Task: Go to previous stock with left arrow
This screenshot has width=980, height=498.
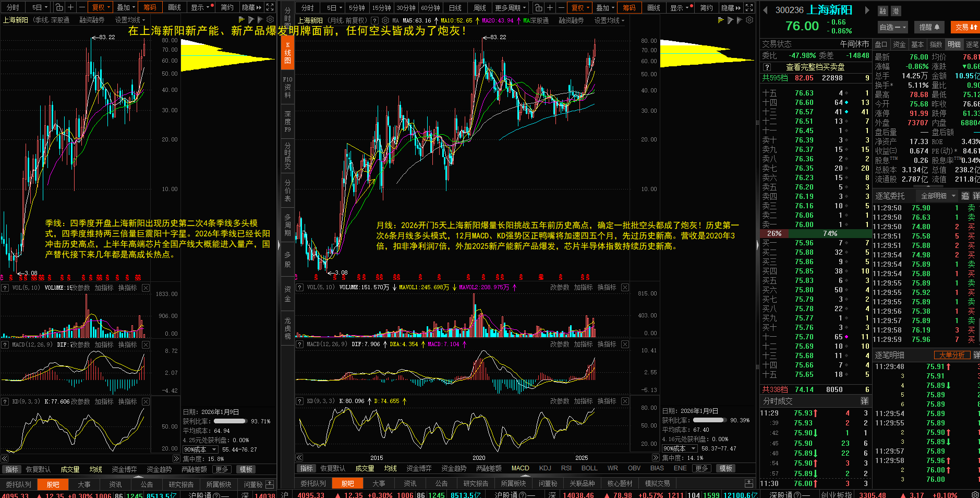Action: (x=765, y=10)
